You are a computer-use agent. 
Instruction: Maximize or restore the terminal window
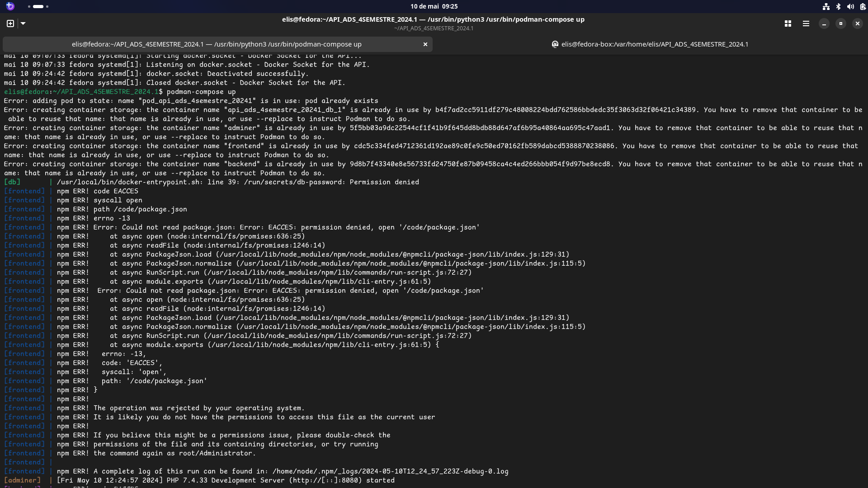841,23
